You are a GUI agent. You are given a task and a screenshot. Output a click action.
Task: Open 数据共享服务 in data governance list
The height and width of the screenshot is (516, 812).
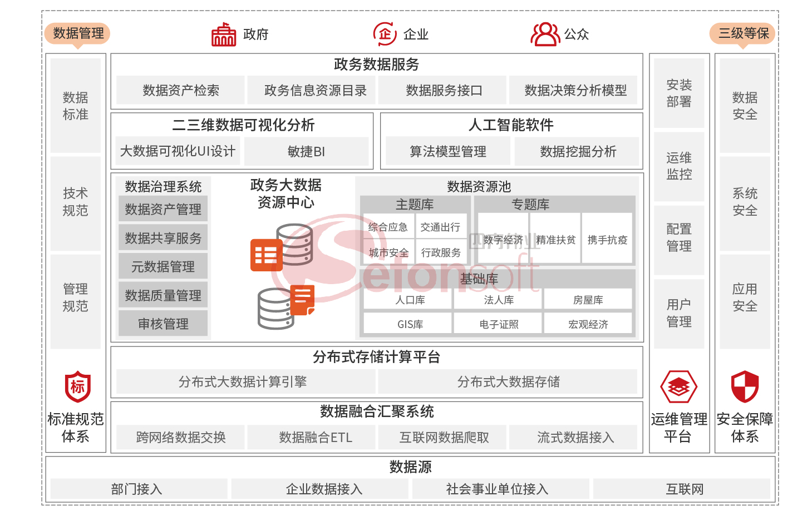click(163, 238)
